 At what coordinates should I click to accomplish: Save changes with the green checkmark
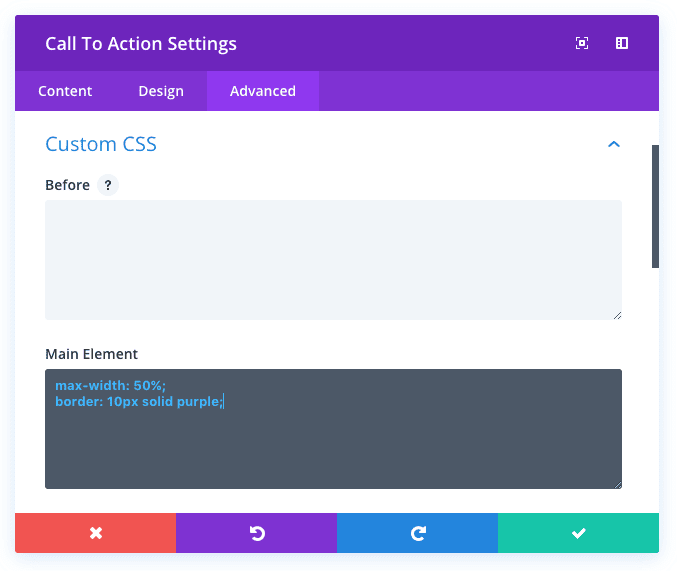coord(578,533)
